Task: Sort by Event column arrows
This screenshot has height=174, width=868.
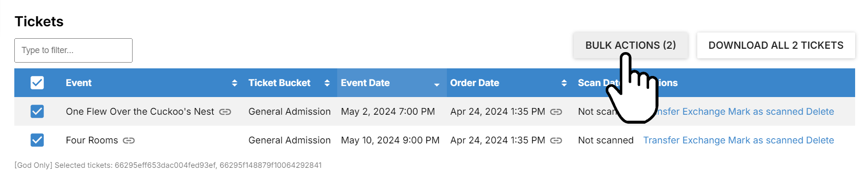Action: (234, 83)
